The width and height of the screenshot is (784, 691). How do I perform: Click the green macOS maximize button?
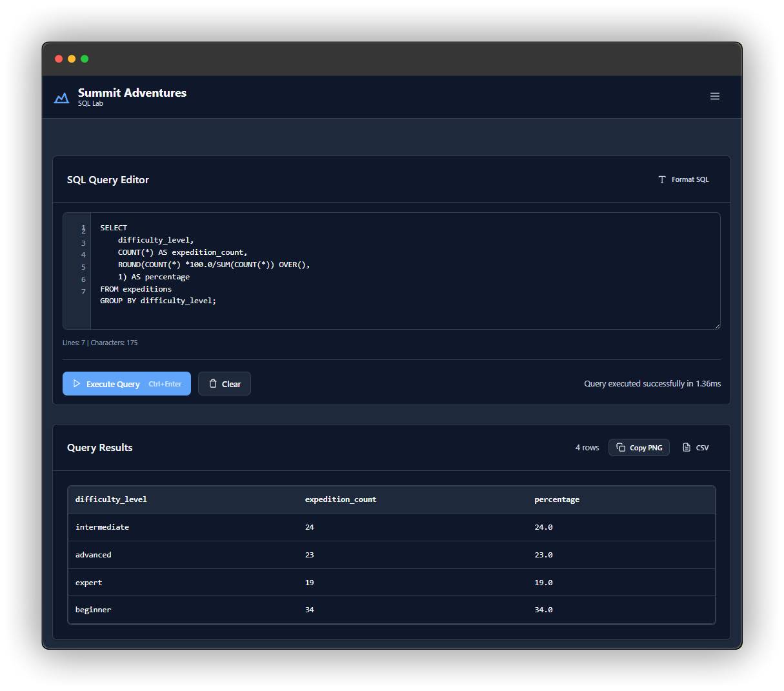85,59
